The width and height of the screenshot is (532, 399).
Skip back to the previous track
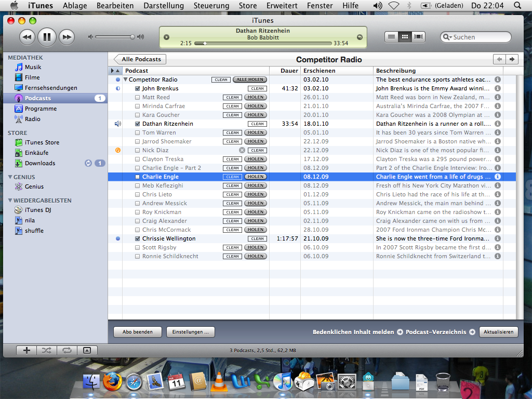coord(27,37)
